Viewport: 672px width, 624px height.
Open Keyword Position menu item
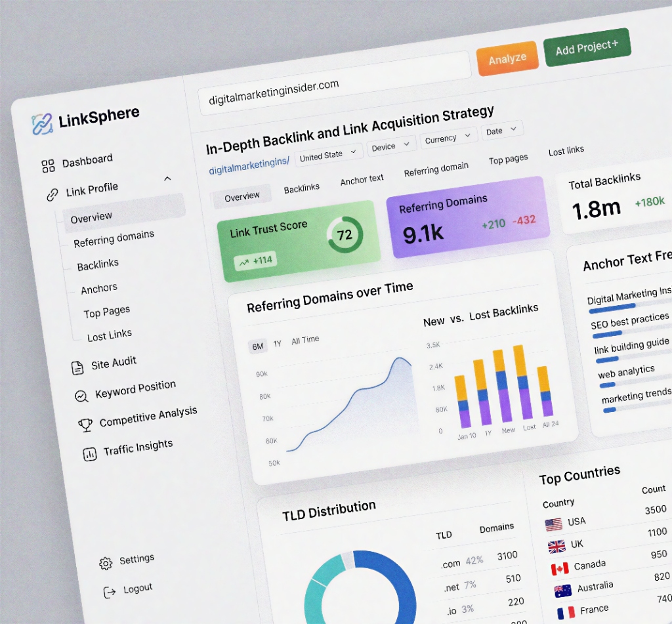point(135,389)
